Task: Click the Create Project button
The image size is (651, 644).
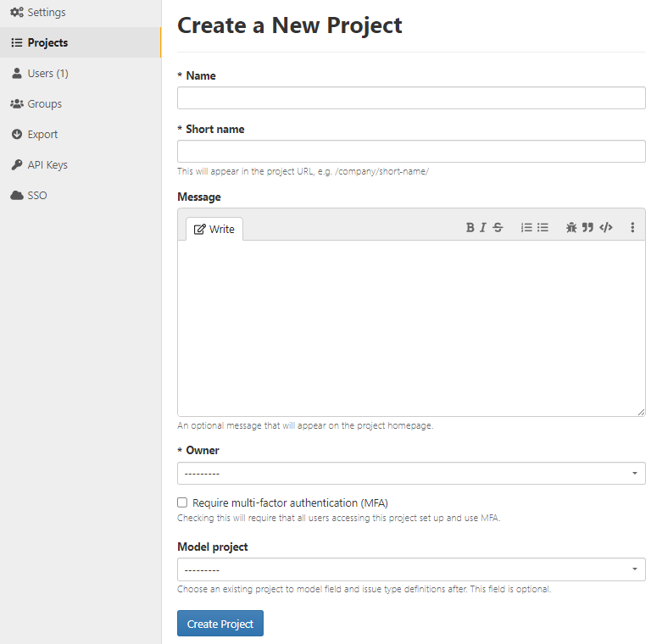Action: pyautogui.click(x=220, y=624)
